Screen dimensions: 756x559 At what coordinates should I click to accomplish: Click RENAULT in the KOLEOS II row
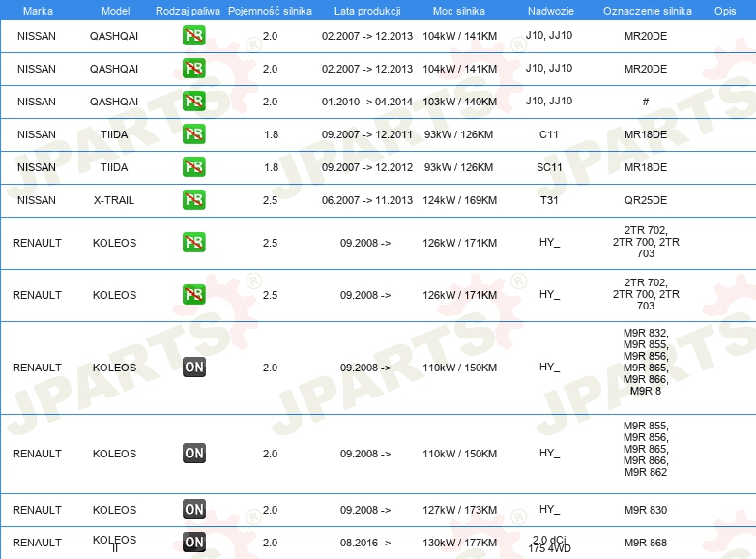(x=37, y=543)
